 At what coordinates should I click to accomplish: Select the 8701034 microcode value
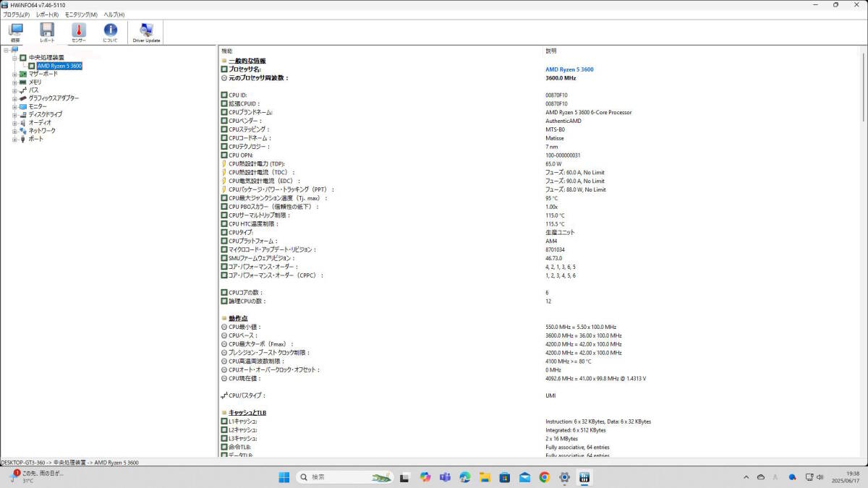556,249
